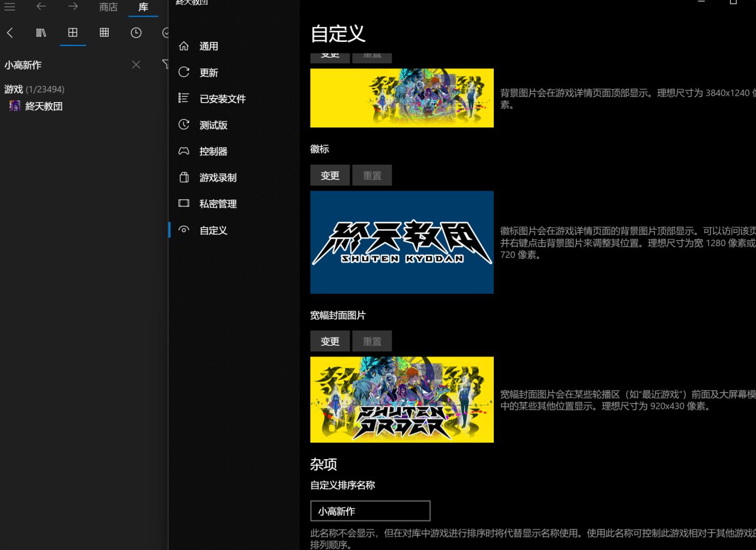This screenshot has width=756, height=550.
Task: Click 变更 under the 徽标 heading
Action: 330,175
